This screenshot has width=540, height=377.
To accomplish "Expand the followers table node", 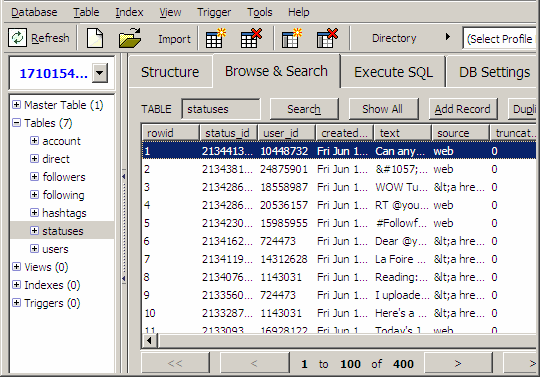I will coord(34,177).
